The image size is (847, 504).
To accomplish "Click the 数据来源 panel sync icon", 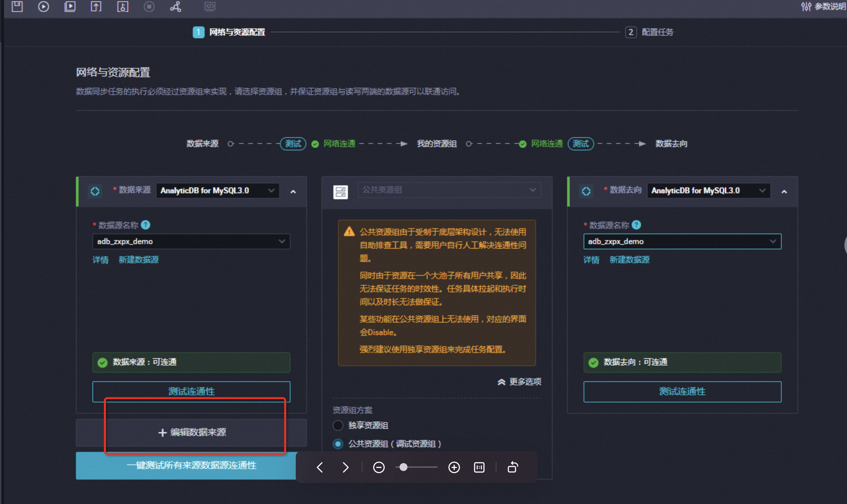I will 95,191.
